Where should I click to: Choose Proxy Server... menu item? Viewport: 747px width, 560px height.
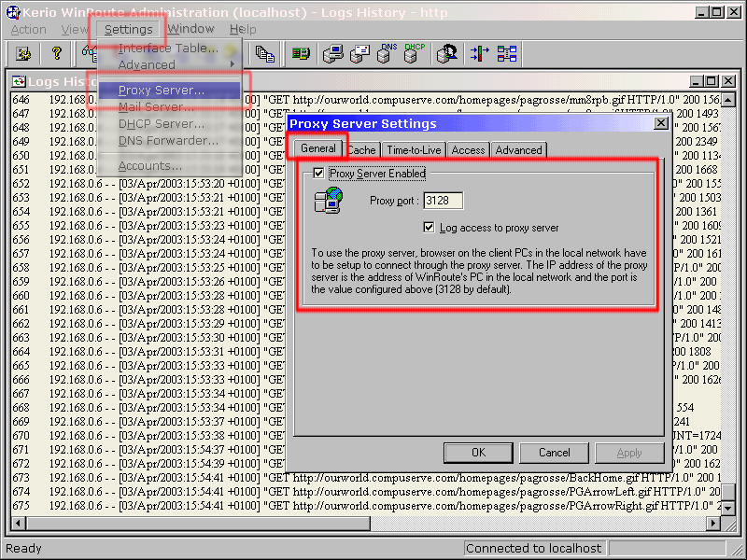pos(169,90)
